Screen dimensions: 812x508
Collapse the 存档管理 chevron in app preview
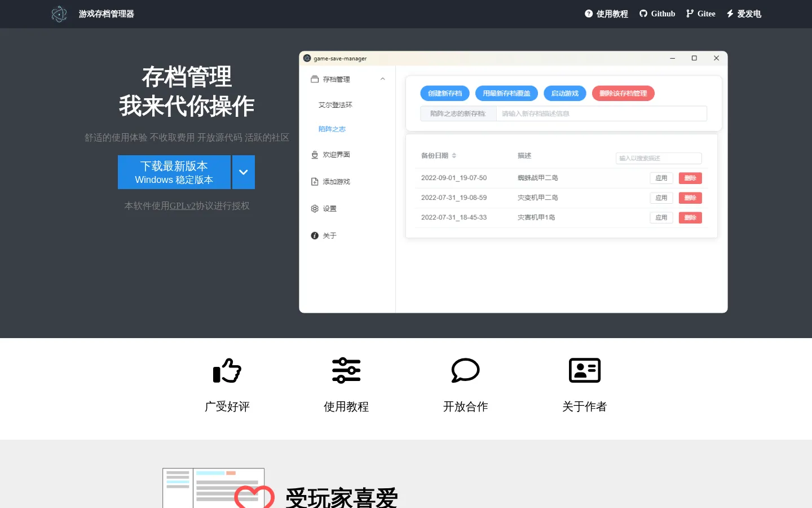383,79
